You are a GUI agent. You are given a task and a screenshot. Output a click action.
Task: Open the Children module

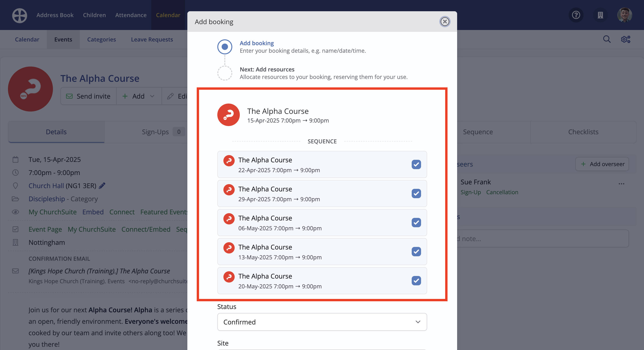click(94, 15)
